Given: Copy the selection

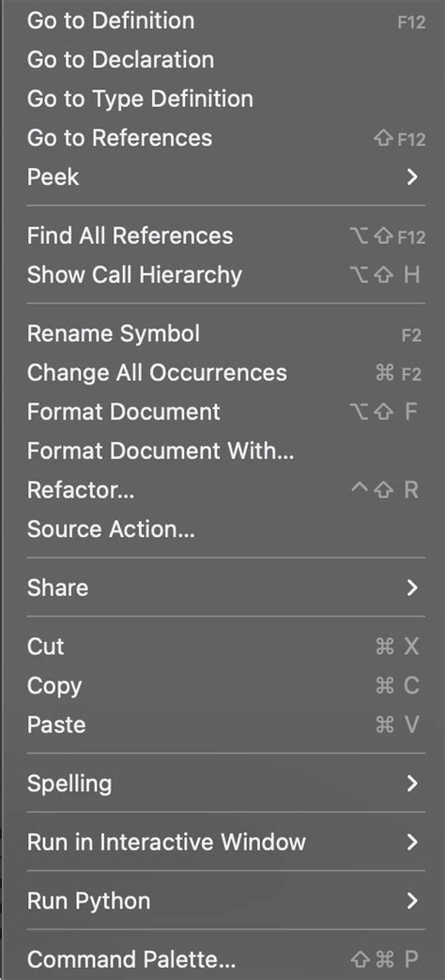Looking at the screenshot, I should coord(226,686).
